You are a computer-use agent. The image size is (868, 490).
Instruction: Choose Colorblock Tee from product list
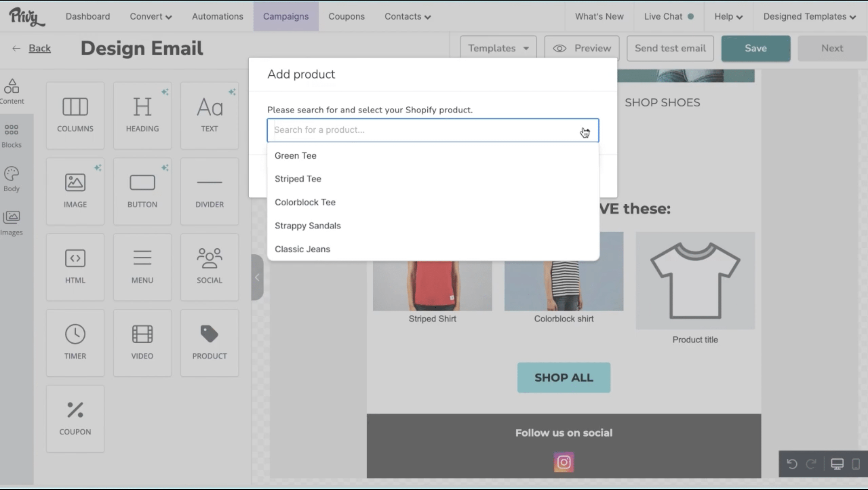coord(433,202)
